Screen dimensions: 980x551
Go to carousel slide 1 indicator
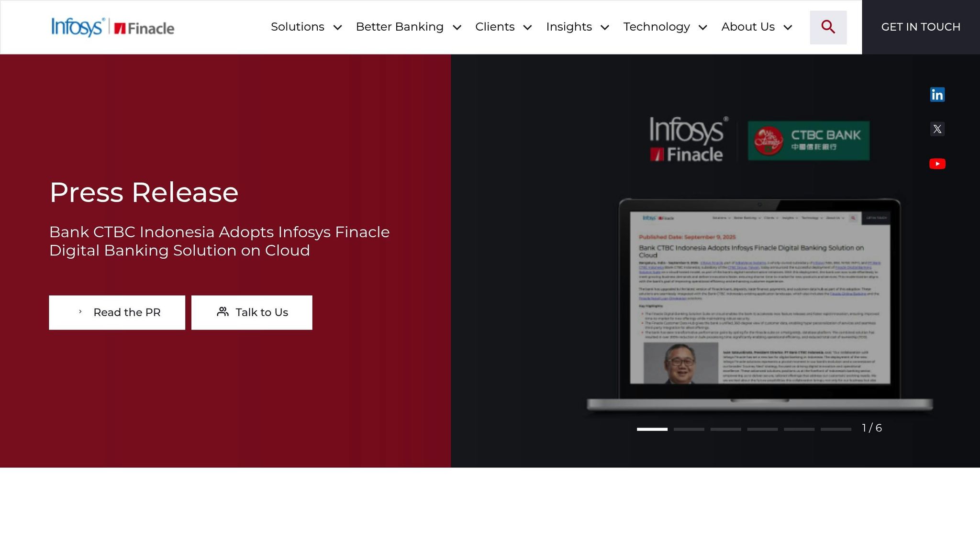click(652, 429)
